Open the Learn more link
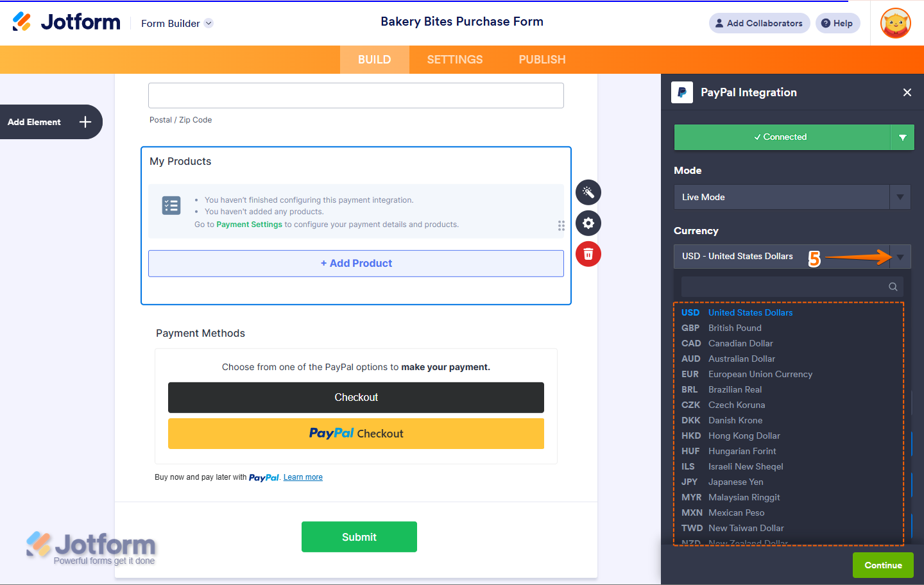 click(303, 477)
